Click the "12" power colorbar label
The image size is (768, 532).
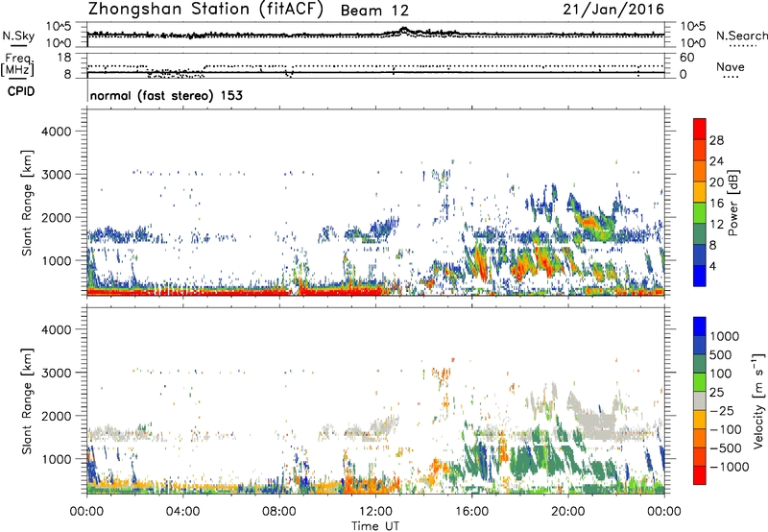(x=716, y=225)
